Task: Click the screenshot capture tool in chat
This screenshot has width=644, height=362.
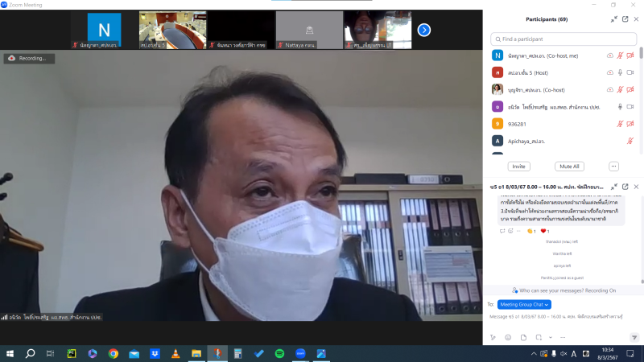Action: 539,337
